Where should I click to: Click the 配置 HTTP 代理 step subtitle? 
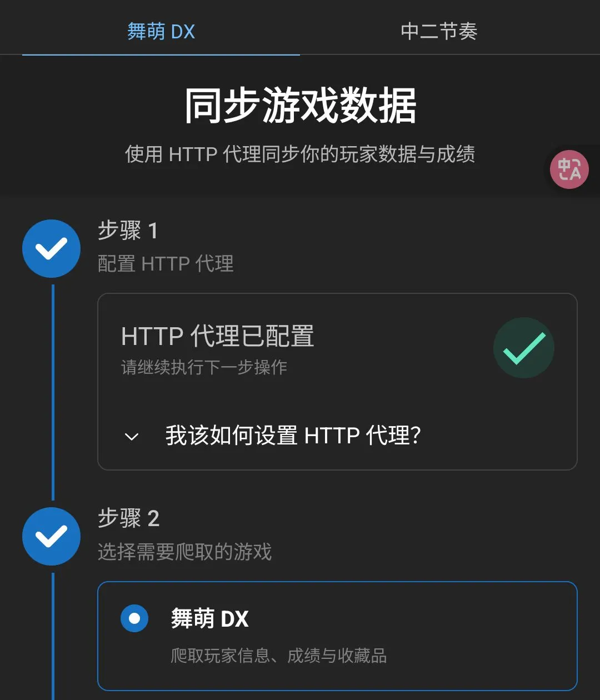pyautogui.click(x=166, y=263)
